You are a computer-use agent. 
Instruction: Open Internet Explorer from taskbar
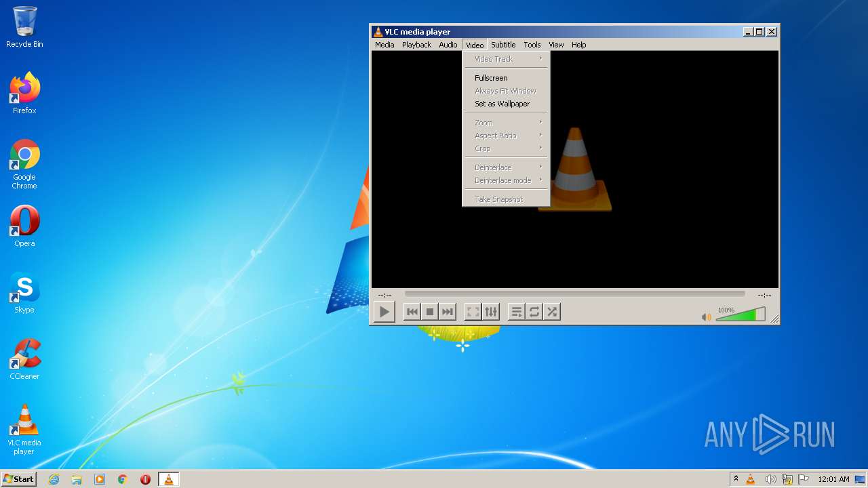(x=54, y=479)
